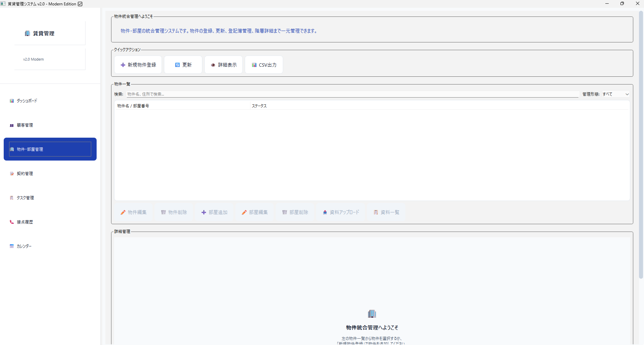
Task: Click the plus icon on 新規物件登録
Action: tap(123, 65)
